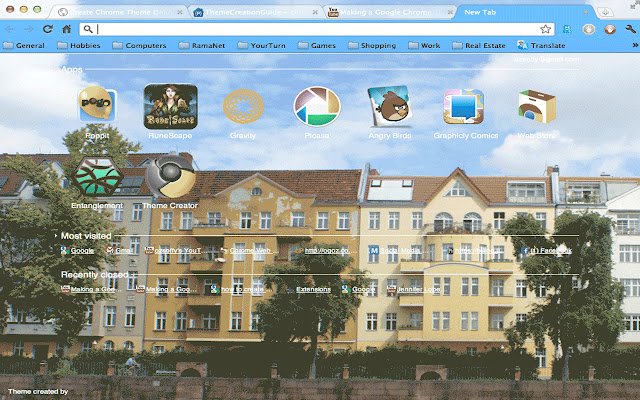The image size is (640, 400).
Task: Open the Games bookmarks folder
Action: tap(317, 45)
